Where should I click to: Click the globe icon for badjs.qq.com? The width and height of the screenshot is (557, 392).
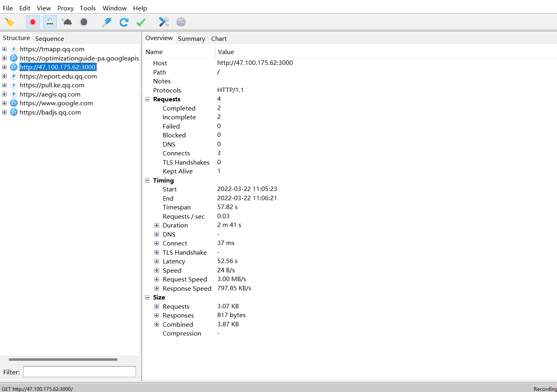click(14, 112)
